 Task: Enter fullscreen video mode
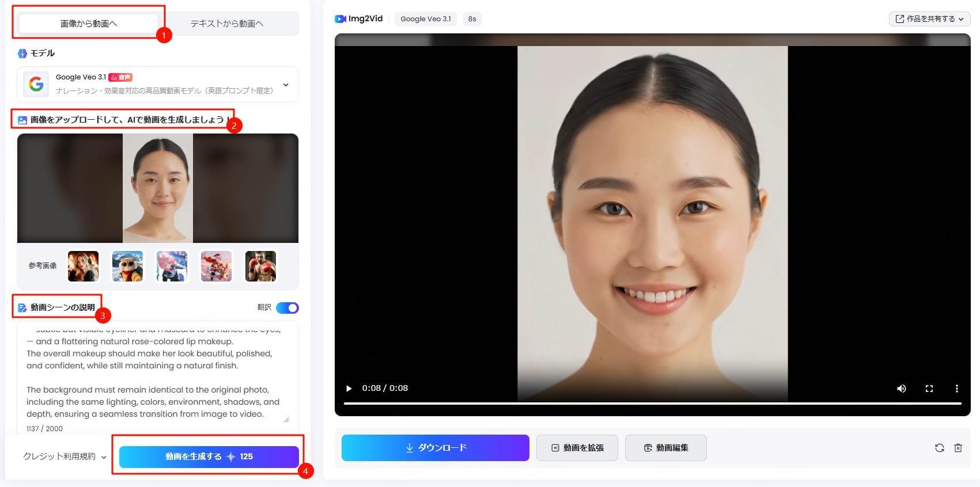[x=929, y=389]
